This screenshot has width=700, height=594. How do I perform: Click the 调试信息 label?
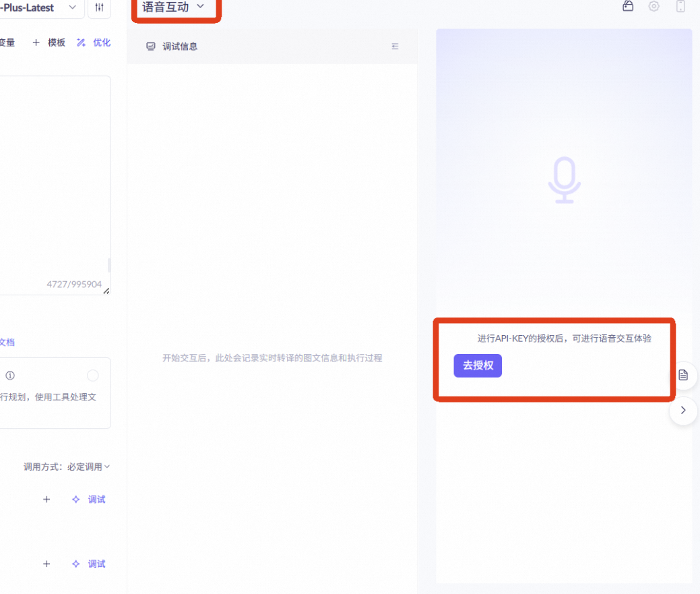180,47
